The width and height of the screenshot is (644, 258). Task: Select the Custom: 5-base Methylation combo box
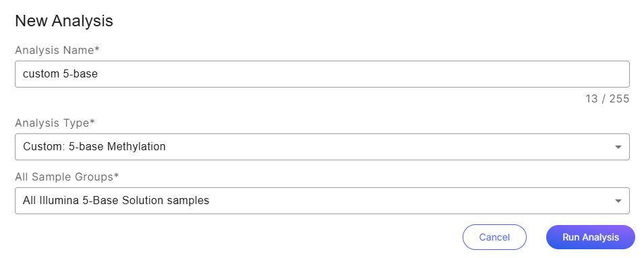tap(322, 147)
